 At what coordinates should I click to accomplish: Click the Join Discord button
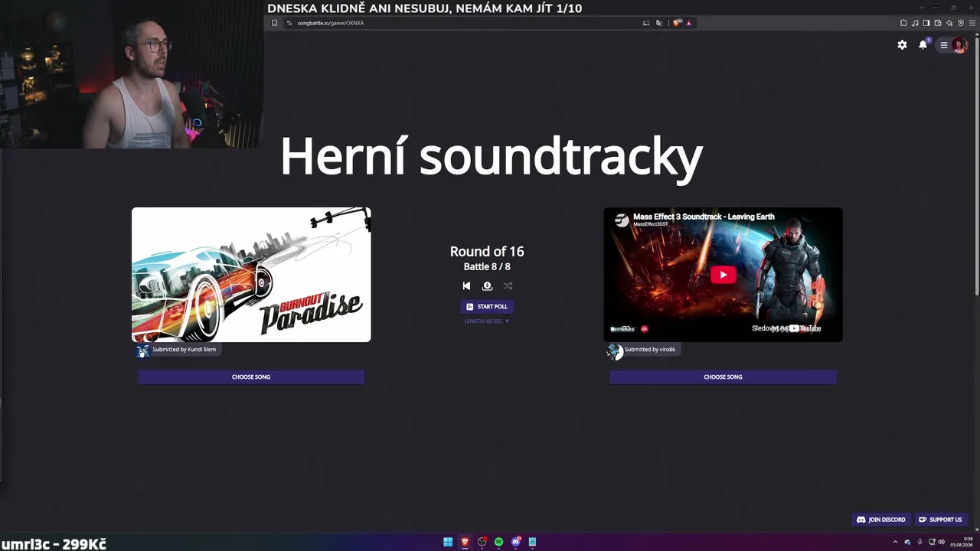pyautogui.click(x=880, y=520)
